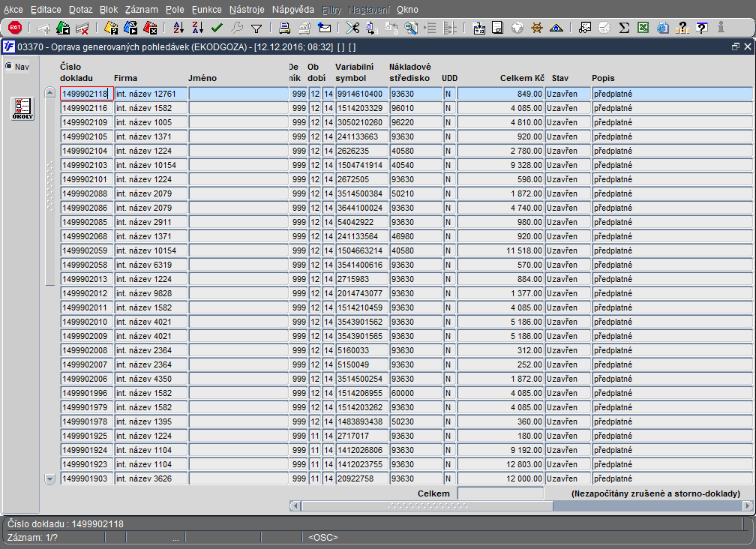
Task: Click the Celkem total field
Action: pos(500,493)
